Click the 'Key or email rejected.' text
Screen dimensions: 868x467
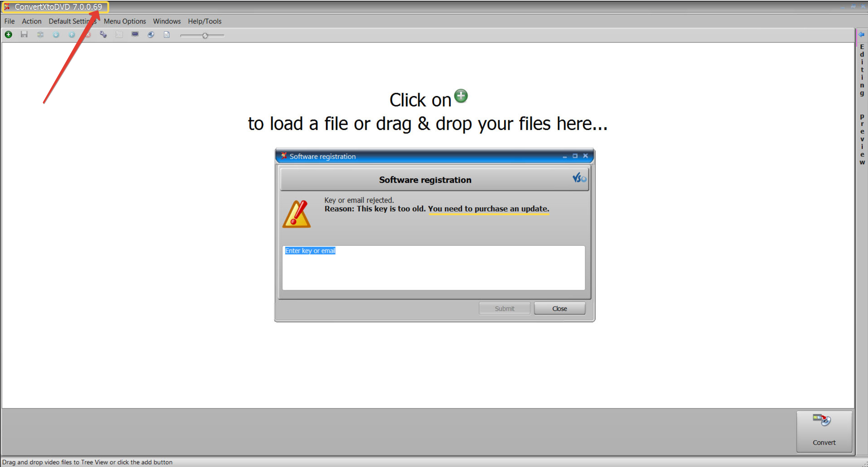[x=359, y=200]
